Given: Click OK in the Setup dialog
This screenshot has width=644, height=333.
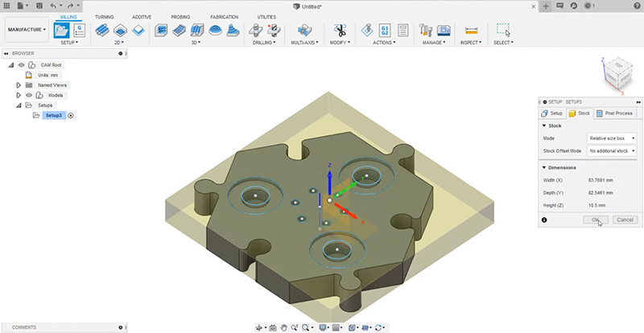Looking at the screenshot, I should tap(596, 220).
